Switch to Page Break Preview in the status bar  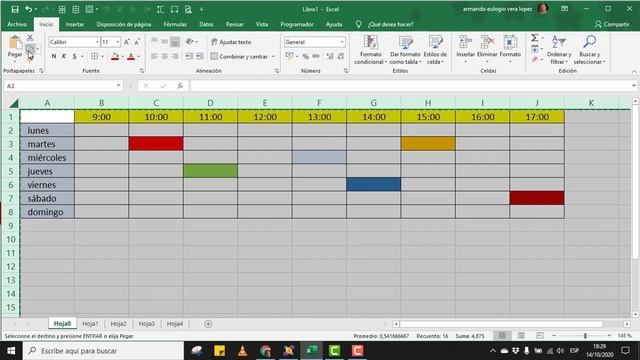[x=540, y=336]
